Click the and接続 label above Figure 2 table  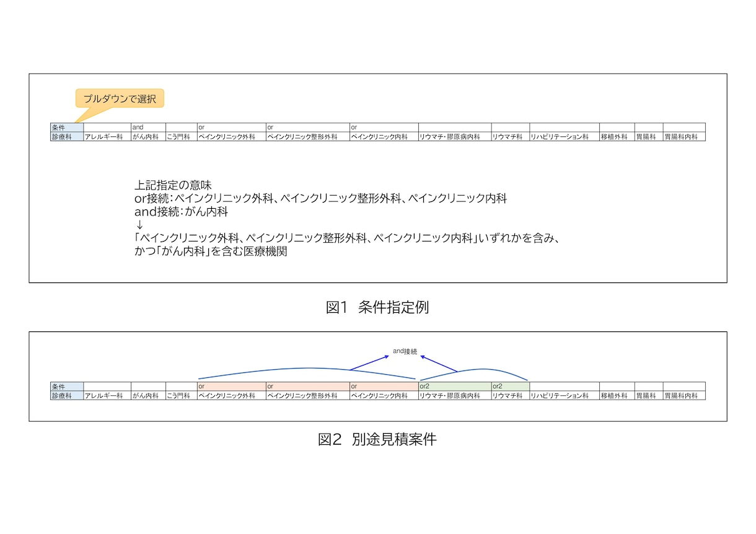click(405, 351)
